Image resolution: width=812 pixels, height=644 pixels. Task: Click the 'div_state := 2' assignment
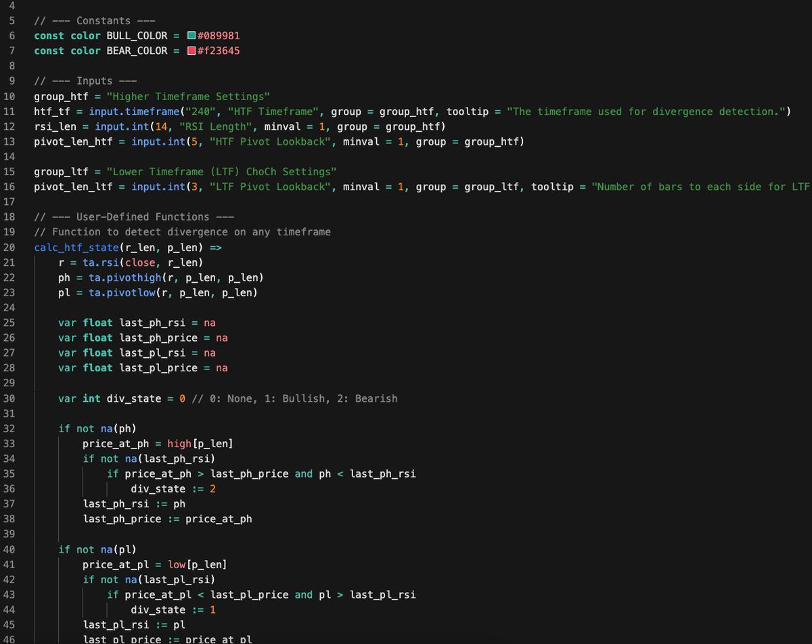pos(173,489)
